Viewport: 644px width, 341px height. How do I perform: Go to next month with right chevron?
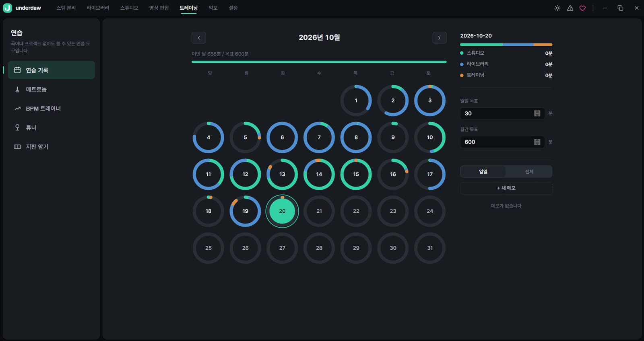coord(440,38)
